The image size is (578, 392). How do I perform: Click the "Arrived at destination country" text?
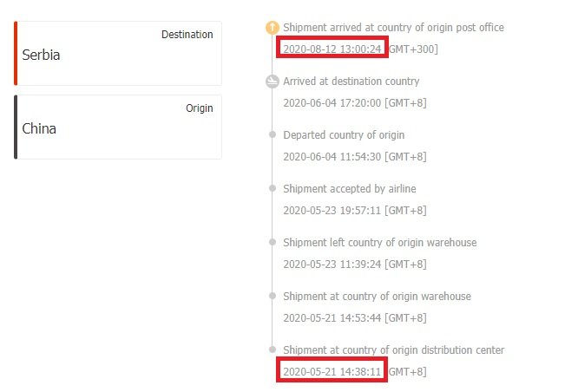click(x=351, y=82)
